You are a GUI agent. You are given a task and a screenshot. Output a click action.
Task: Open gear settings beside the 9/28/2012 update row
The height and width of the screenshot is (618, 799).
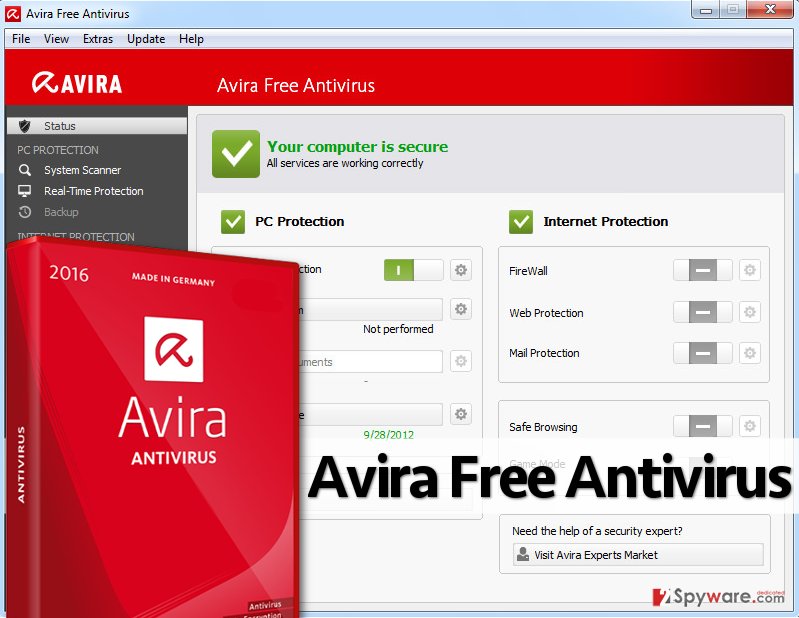click(461, 414)
